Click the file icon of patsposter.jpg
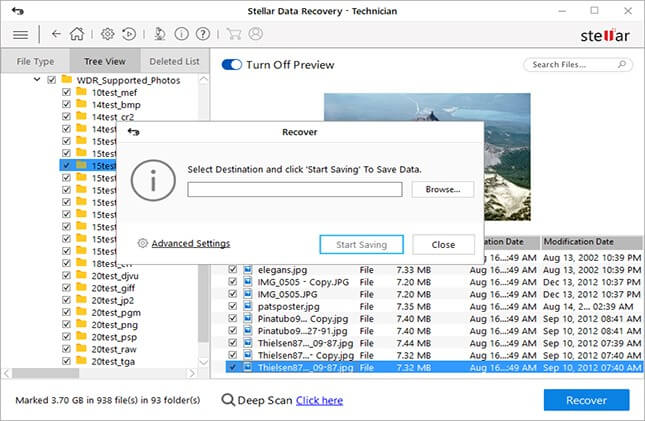The height and width of the screenshot is (421, 645). (x=247, y=306)
